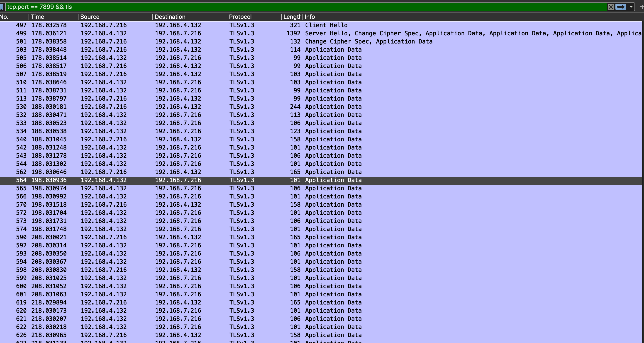644x343 pixels.
Task: Select packet 573 at time 198.031731
Action: [322, 221]
